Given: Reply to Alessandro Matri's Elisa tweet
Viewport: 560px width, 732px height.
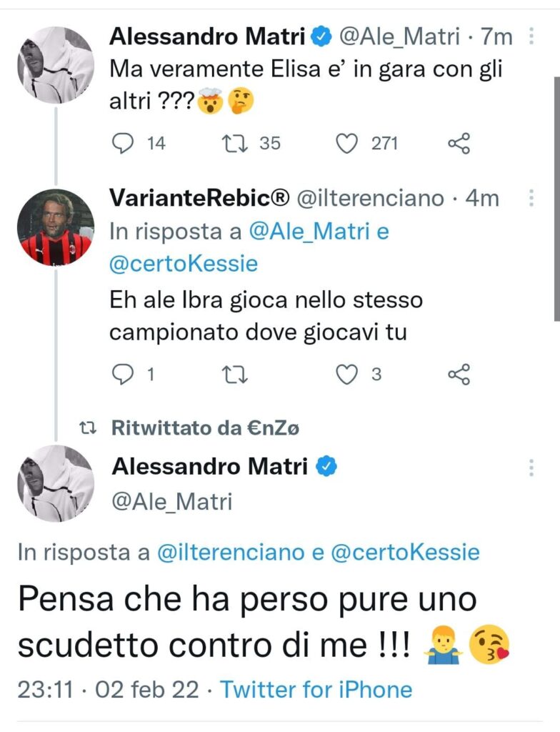Looking at the screenshot, I should [124, 144].
